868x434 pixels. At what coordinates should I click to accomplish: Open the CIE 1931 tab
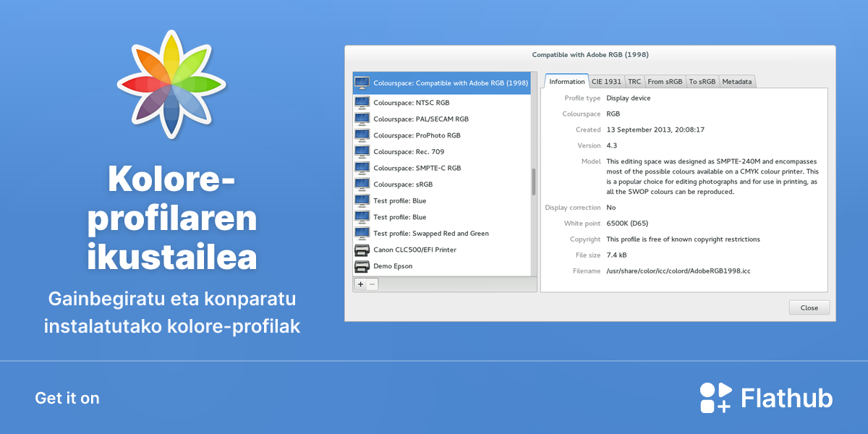[606, 82]
